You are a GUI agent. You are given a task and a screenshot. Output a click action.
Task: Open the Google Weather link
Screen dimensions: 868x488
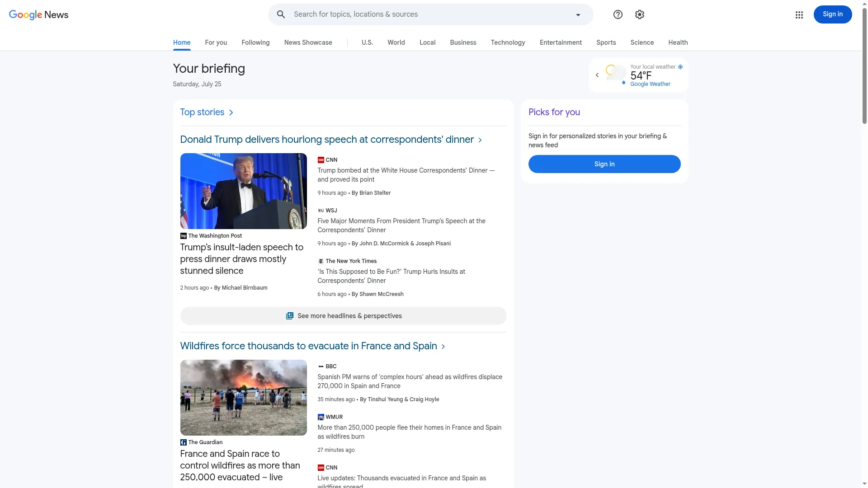(650, 84)
